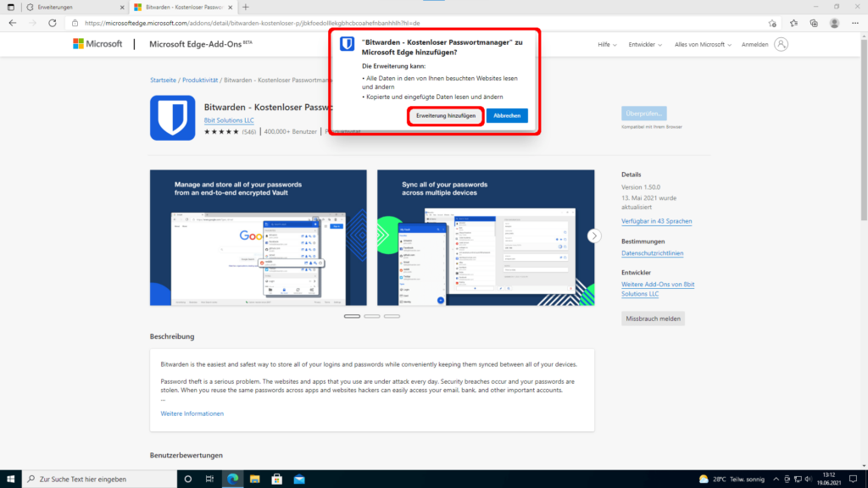868x488 pixels.
Task: Click the site lock icon in address bar
Action: click(x=75, y=23)
